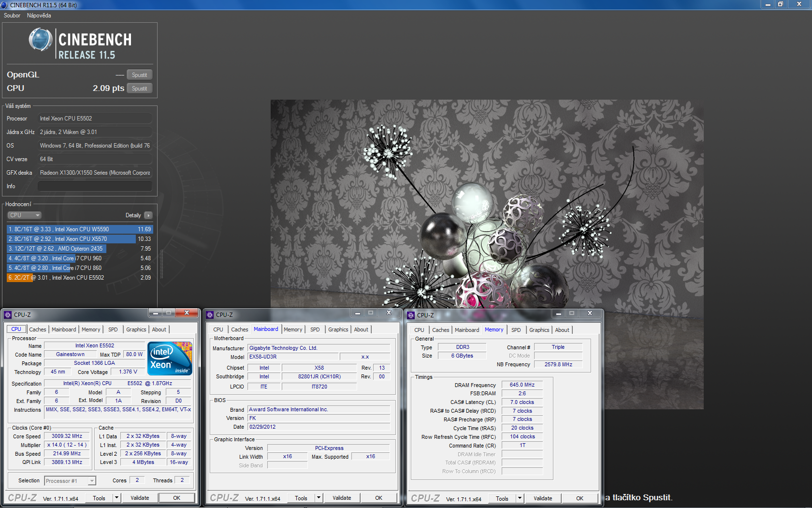Screen dimensions: 812x508
Task: Expand Tools arrow in Mainboard CPU-Z window
Action: tap(319, 498)
